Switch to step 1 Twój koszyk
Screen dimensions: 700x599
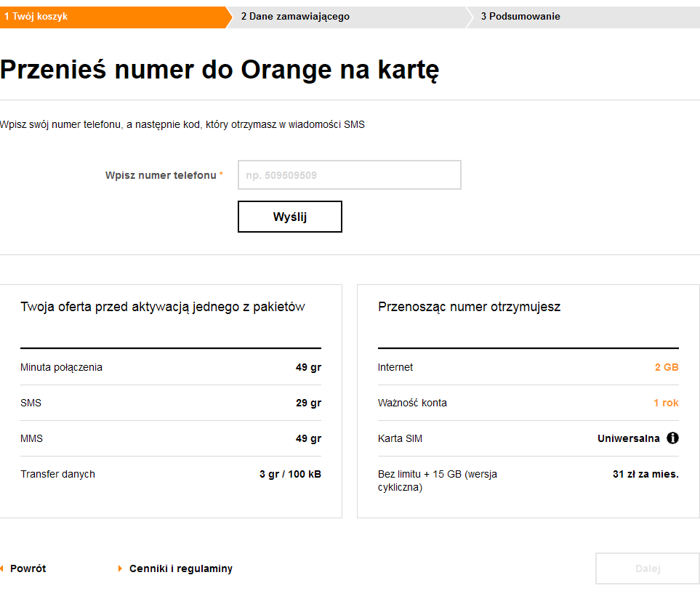36,16
